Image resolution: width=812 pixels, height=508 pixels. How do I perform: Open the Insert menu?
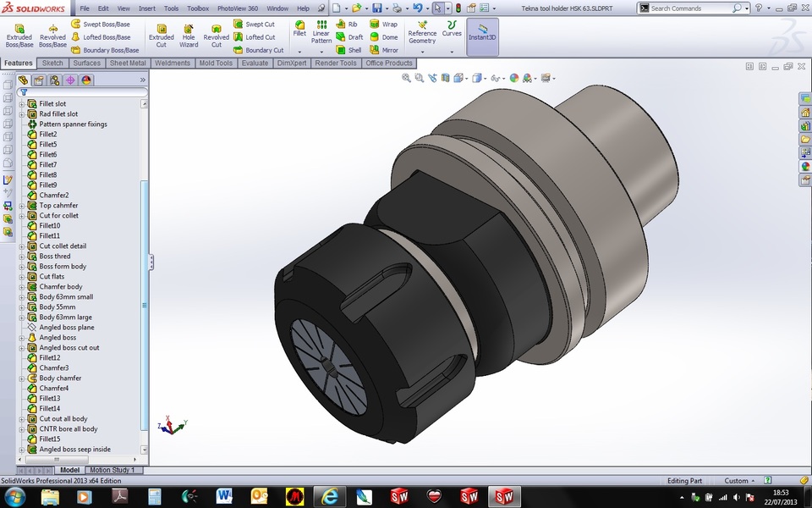click(x=146, y=7)
